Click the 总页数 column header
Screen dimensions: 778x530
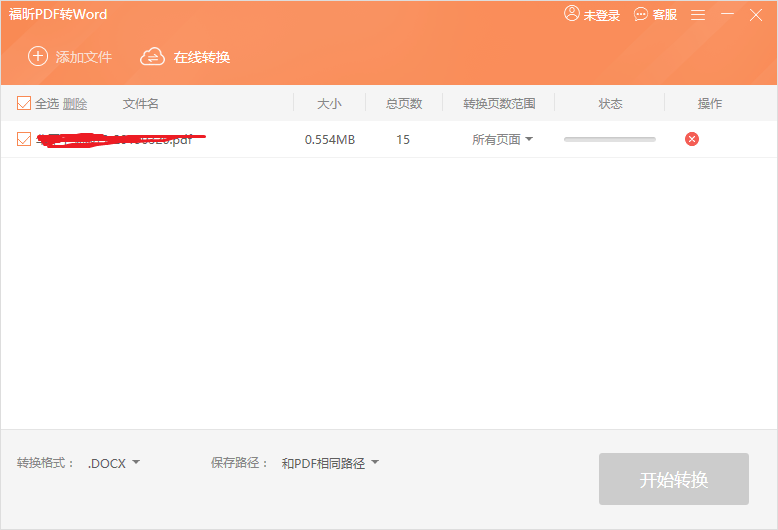(403, 103)
